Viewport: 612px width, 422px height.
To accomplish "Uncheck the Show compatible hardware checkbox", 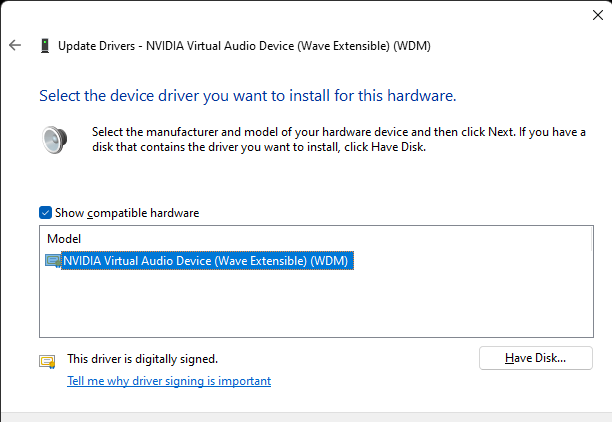I will click(x=45, y=213).
